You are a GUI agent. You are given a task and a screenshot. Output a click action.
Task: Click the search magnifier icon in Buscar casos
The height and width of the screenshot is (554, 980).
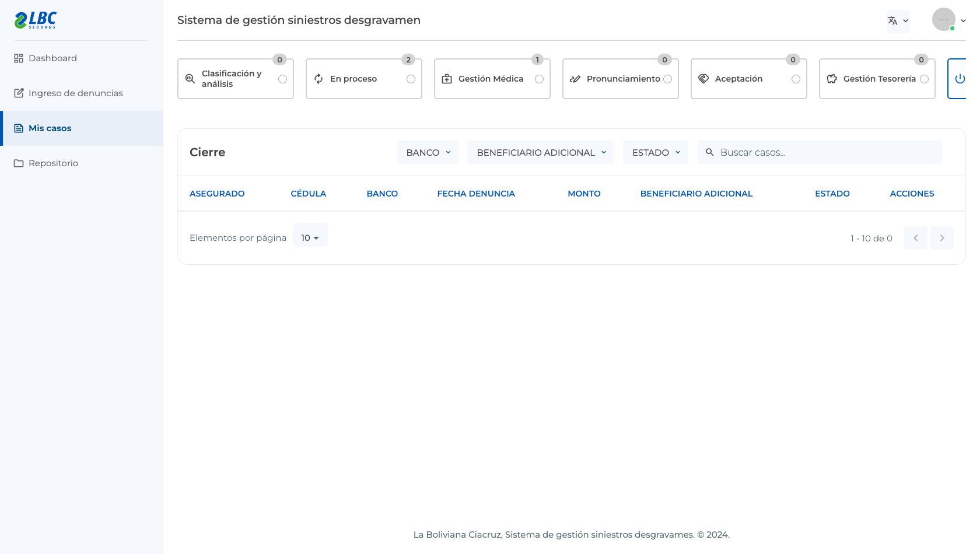[x=710, y=152]
